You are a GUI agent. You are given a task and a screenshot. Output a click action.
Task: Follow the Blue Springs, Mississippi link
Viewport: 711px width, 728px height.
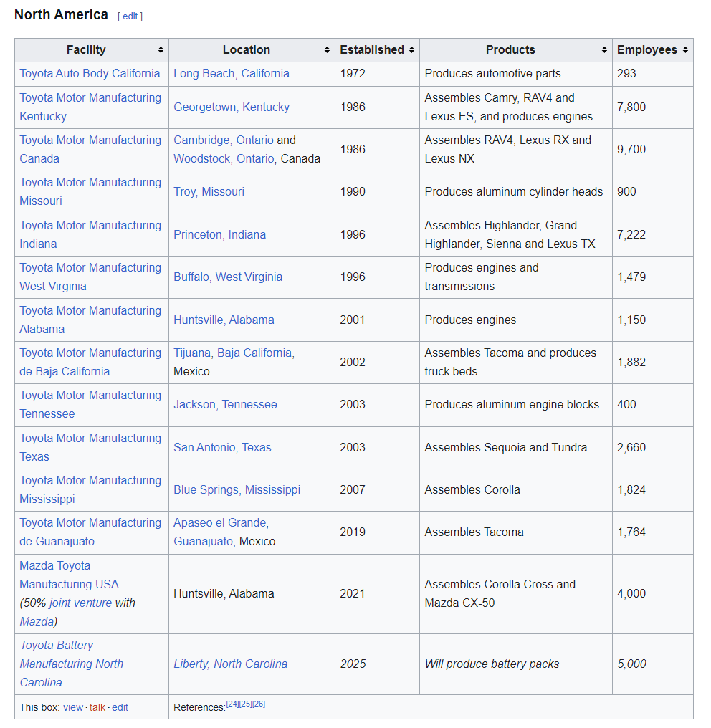237,490
